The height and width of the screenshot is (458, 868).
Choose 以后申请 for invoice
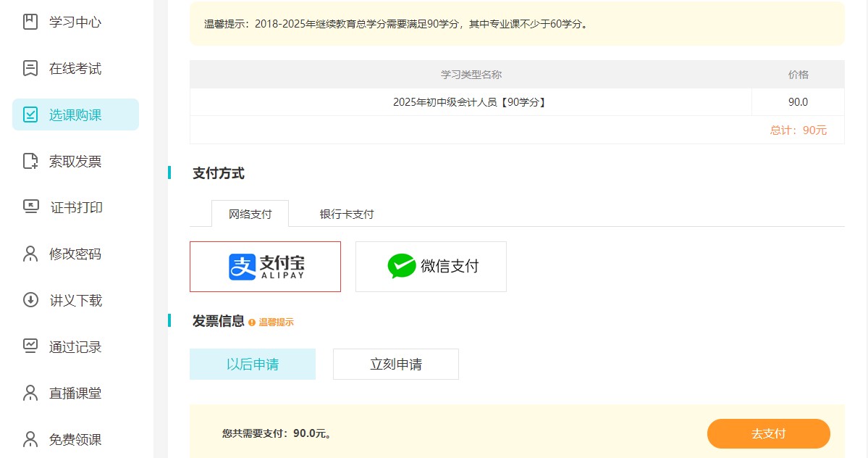point(252,364)
